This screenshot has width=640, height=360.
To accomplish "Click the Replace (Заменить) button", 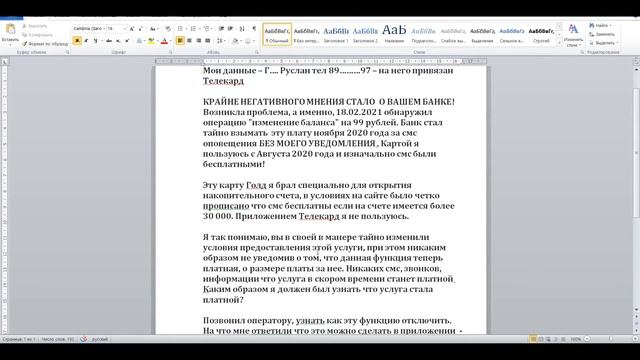I will (x=602, y=34).
